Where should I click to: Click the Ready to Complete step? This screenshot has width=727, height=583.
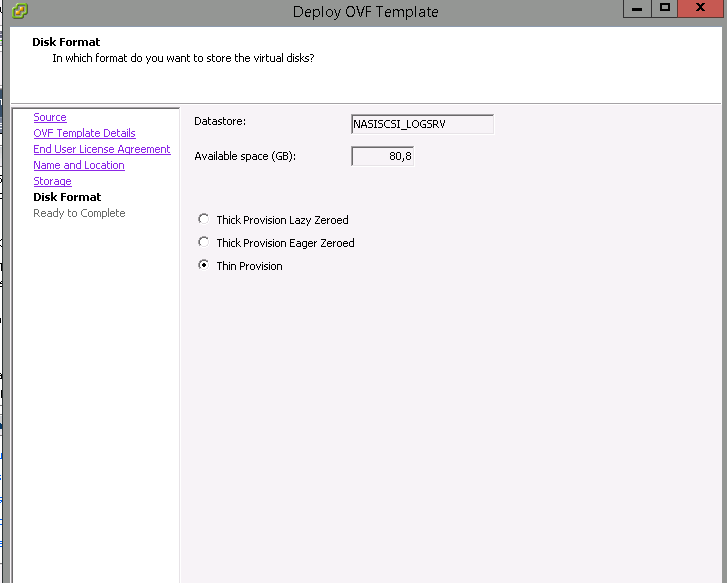(79, 214)
